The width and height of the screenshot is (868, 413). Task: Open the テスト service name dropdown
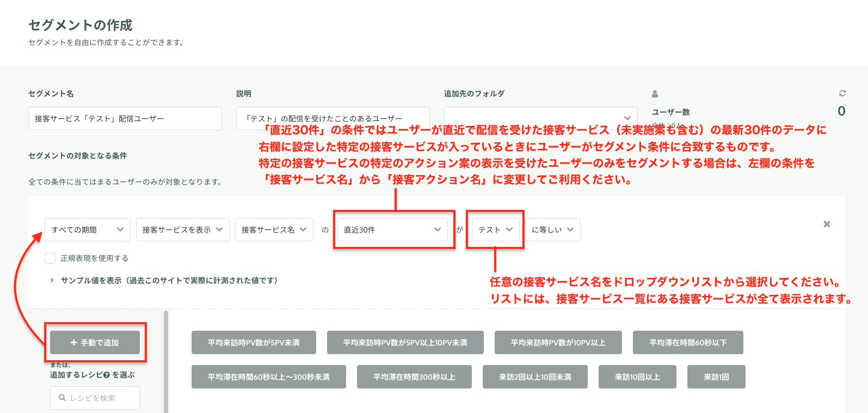click(496, 229)
